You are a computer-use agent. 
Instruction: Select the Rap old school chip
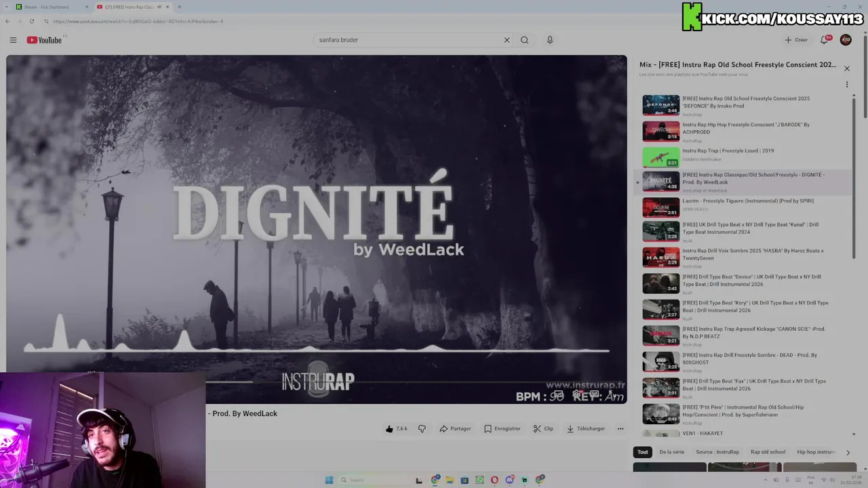click(768, 452)
